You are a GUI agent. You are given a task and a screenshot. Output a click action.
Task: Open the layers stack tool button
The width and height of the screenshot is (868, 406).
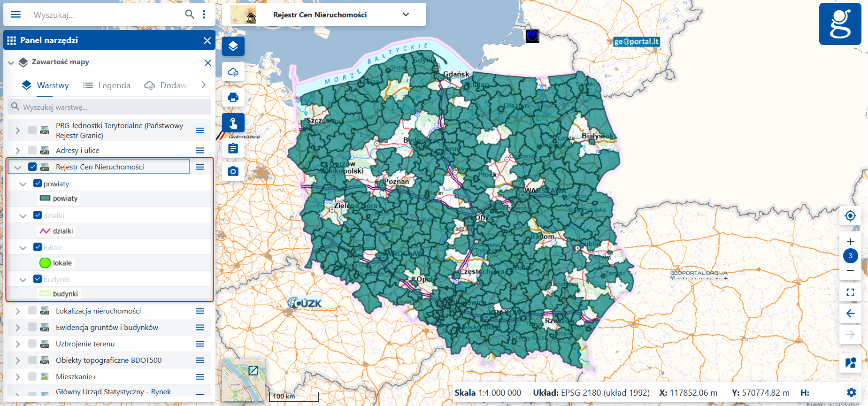pyautogui.click(x=233, y=46)
